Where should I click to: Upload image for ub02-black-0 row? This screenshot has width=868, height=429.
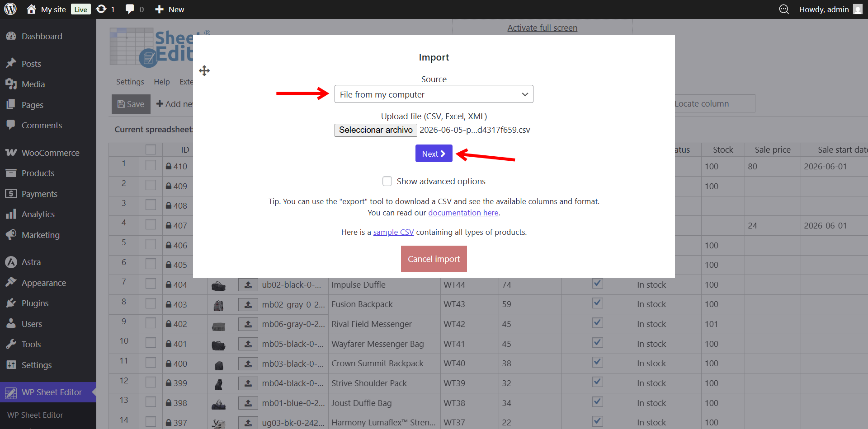pos(248,285)
